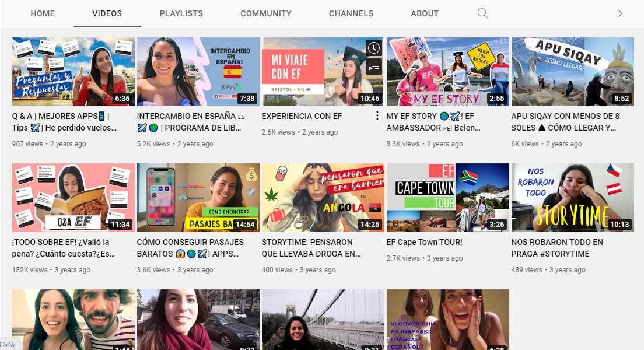The width and height of the screenshot is (644, 350).
Task: Click the 2:55 duration badge
Action: [496, 99]
